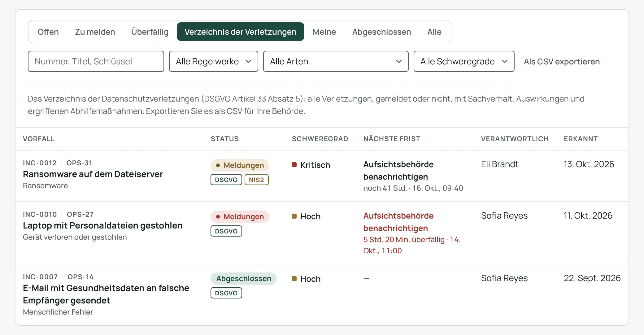Click the DSGVO tag on the E-Mail incident row

click(x=226, y=293)
